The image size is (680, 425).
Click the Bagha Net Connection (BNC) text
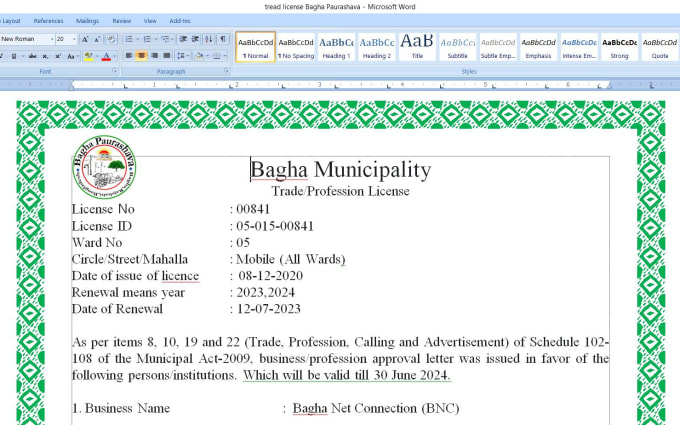[x=376, y=409]
